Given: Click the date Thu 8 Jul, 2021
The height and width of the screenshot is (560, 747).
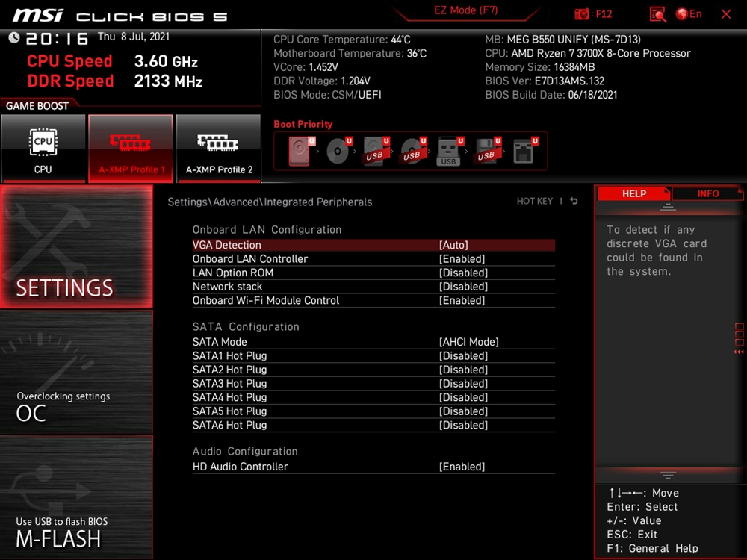Looking at the screenshot, I should (134, 37).
